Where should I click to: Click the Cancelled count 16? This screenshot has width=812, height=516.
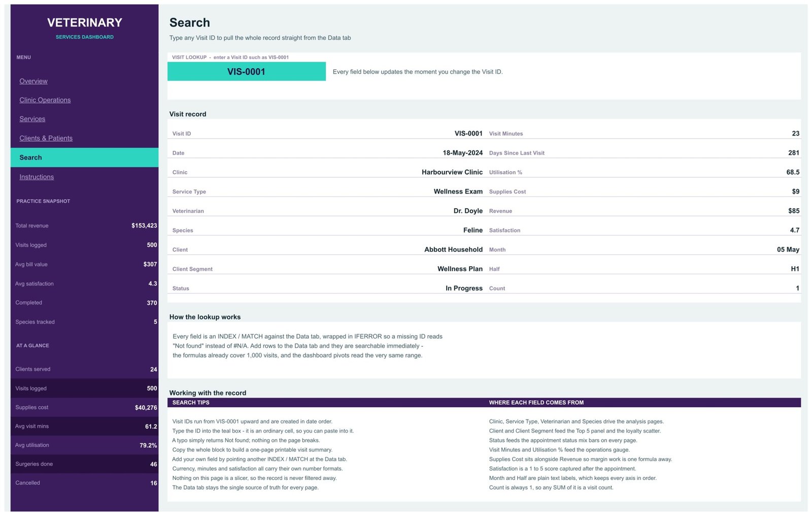[154, 483]
